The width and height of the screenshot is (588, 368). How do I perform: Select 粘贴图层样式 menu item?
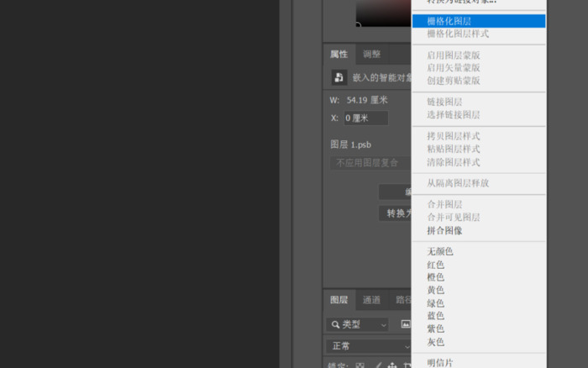tap(479, 149)
